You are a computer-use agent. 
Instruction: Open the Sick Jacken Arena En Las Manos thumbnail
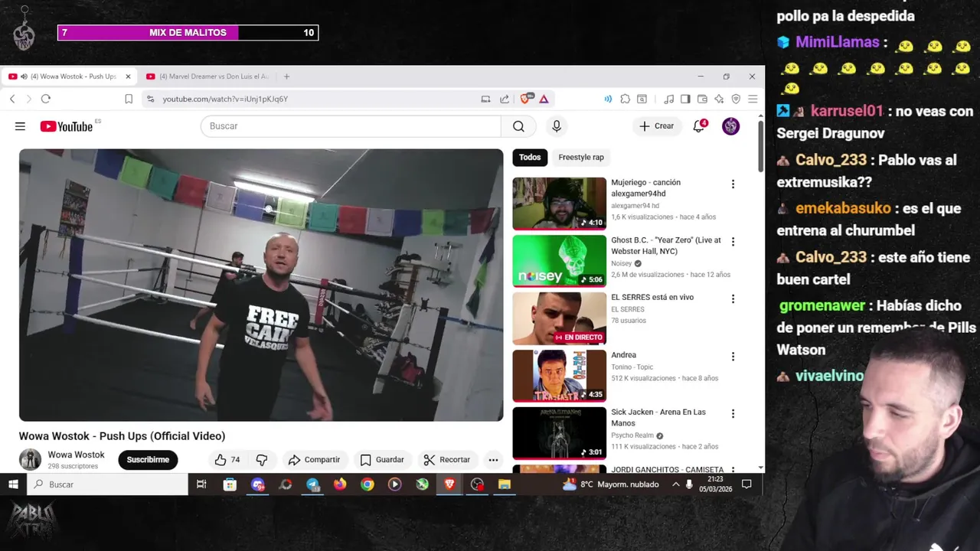559,433
